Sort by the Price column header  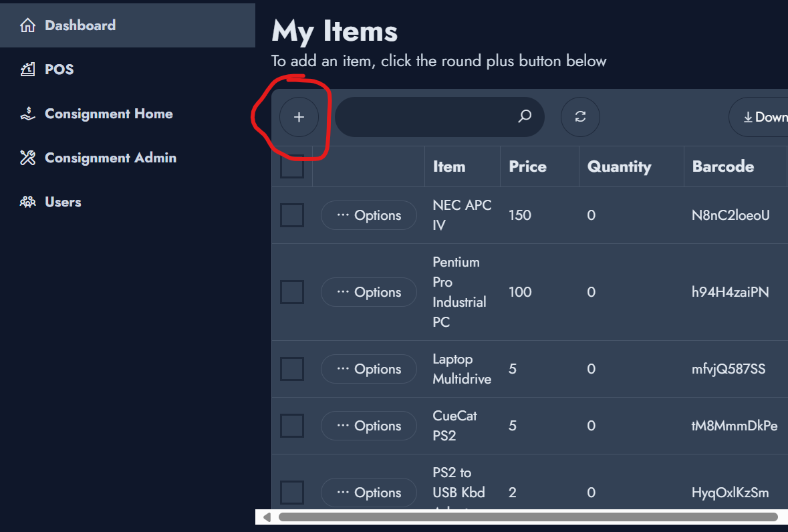pyautogui.click(x=527, y=166)
